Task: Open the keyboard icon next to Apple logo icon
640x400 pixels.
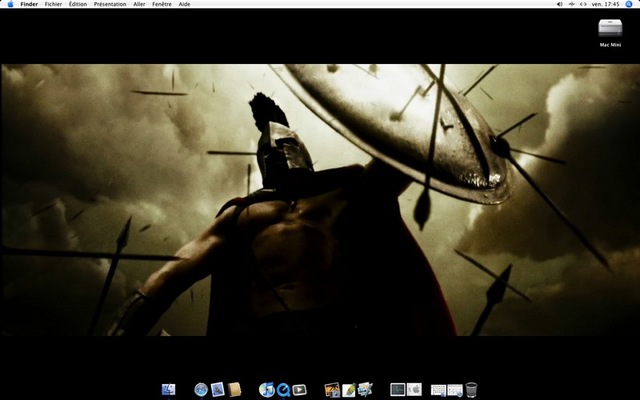Action: click(438, 390)
